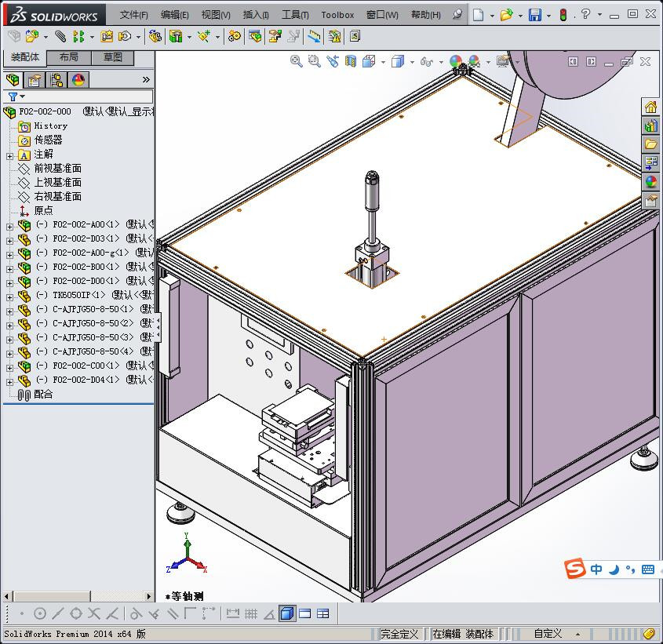
Task: Open the 工具(T) menu
Action: [295, 15]
